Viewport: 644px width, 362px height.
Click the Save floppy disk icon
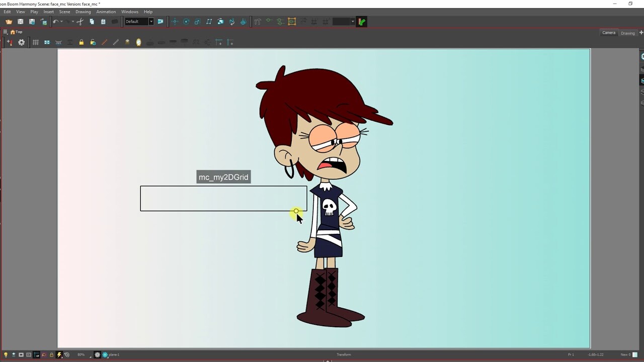20,22
